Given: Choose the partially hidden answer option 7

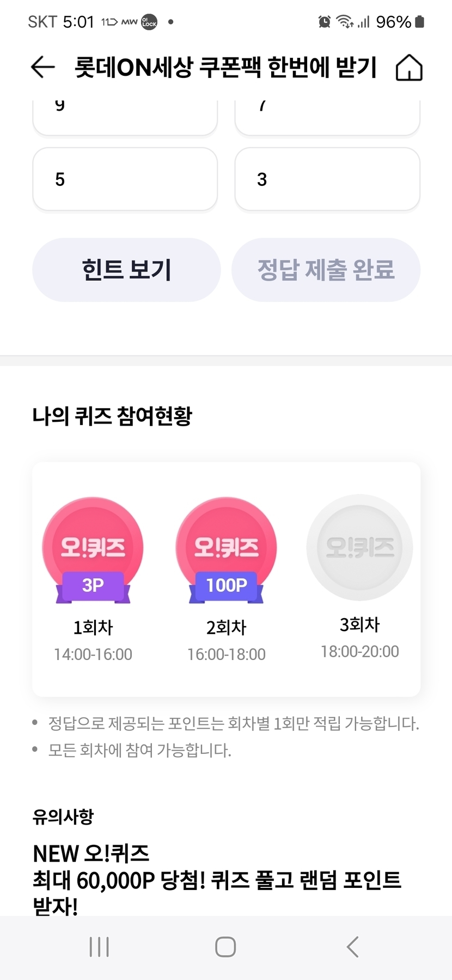Looking at the screenshot, I should pos(327,116).
